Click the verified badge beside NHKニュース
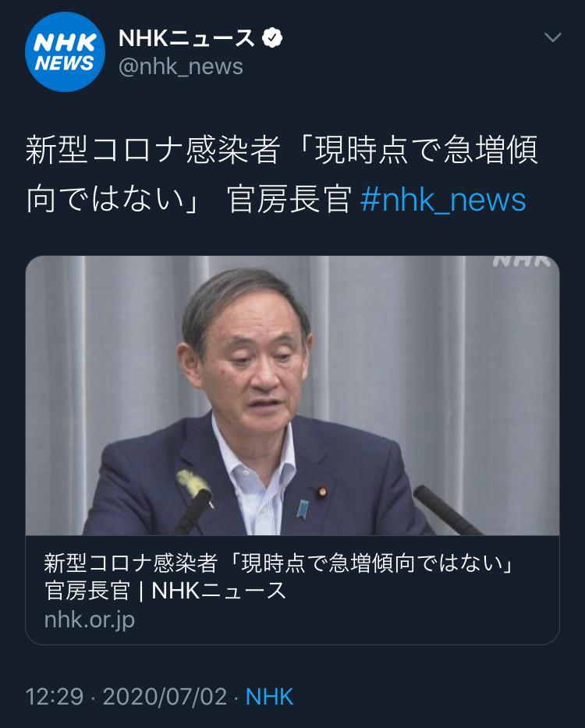Viewport: 585px width, 728px height. pyautogui.click(x=272, y=38)
